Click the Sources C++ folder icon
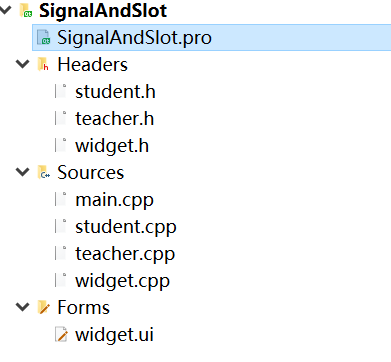 (x=43, y=172)
